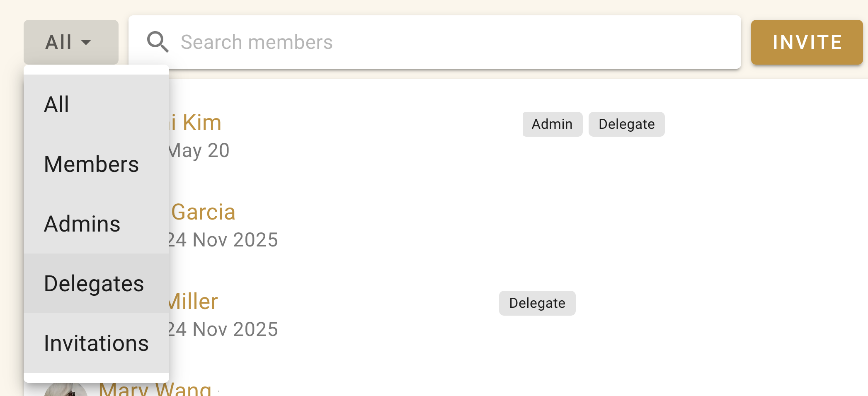
Task: Choose Members from the filter menu
Action: coord(96,164)
